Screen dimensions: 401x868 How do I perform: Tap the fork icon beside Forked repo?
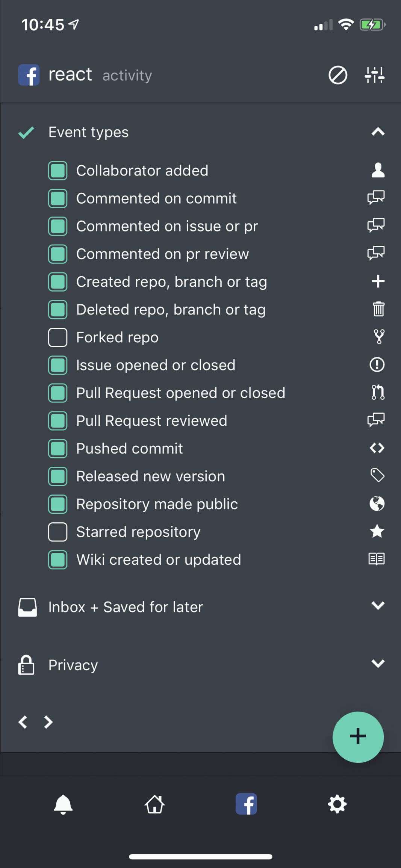(379, 337)
